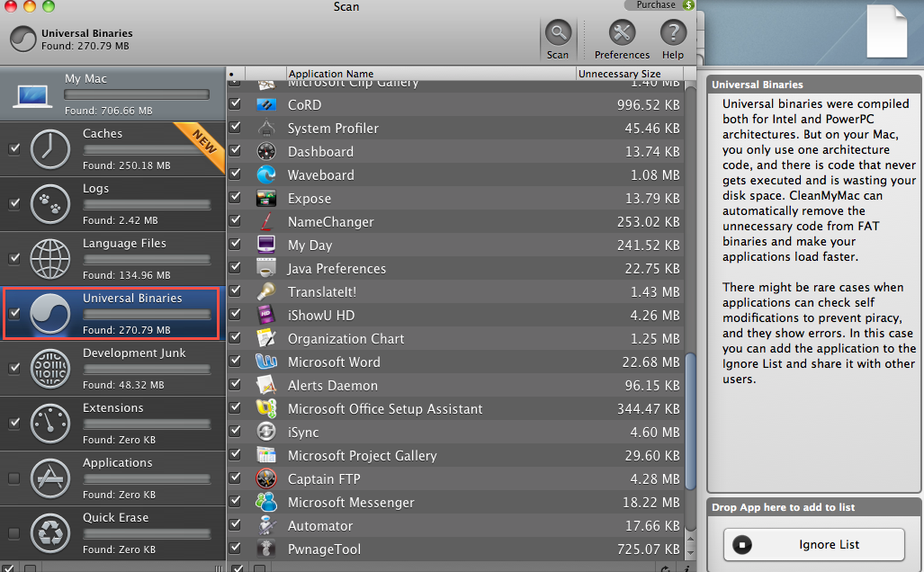
Task: Uncheck the Alerts Daemon row checkbox
Action: point(235,385)
